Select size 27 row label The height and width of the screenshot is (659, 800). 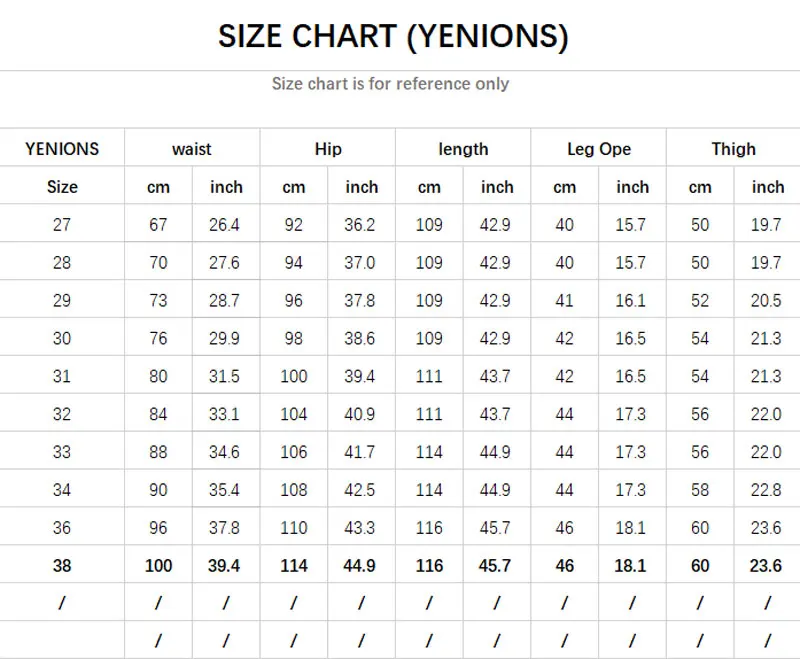[62, 225]
